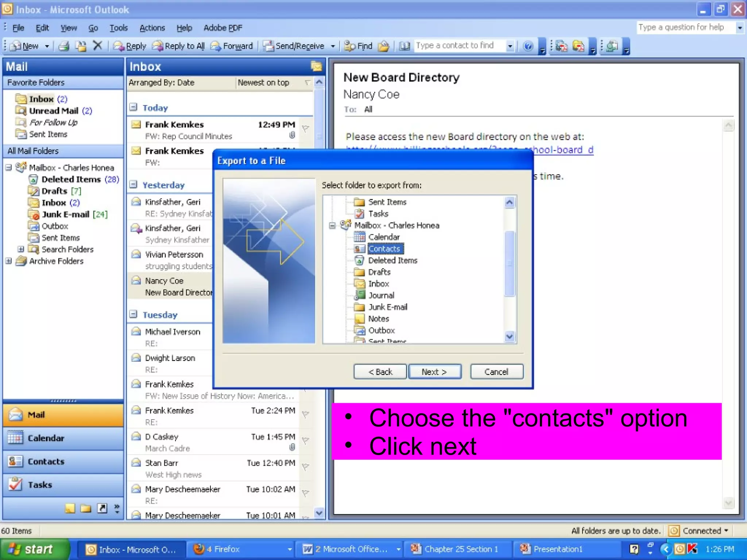This screenshot has height=560, width=747.
Task: Click the Windows start button
Action: pos(35,549)
